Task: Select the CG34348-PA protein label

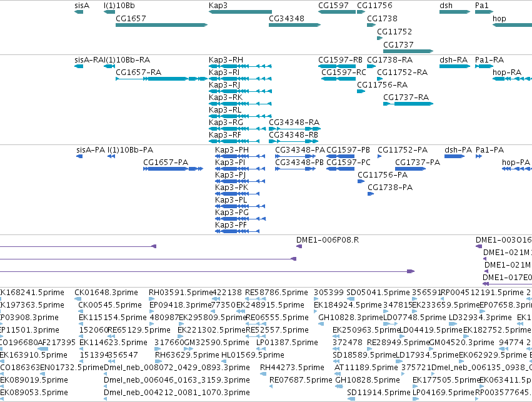Action: coord(300,150)
